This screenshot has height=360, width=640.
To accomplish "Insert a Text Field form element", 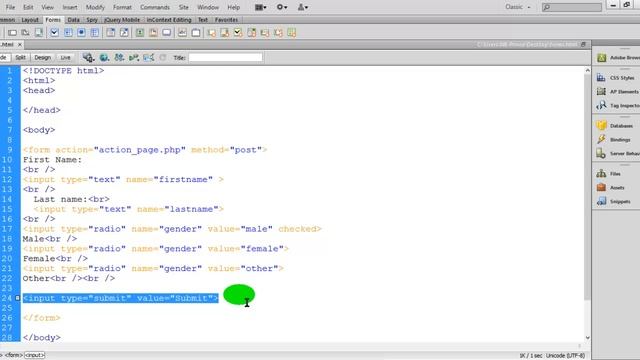I will (x=12, y=33).
